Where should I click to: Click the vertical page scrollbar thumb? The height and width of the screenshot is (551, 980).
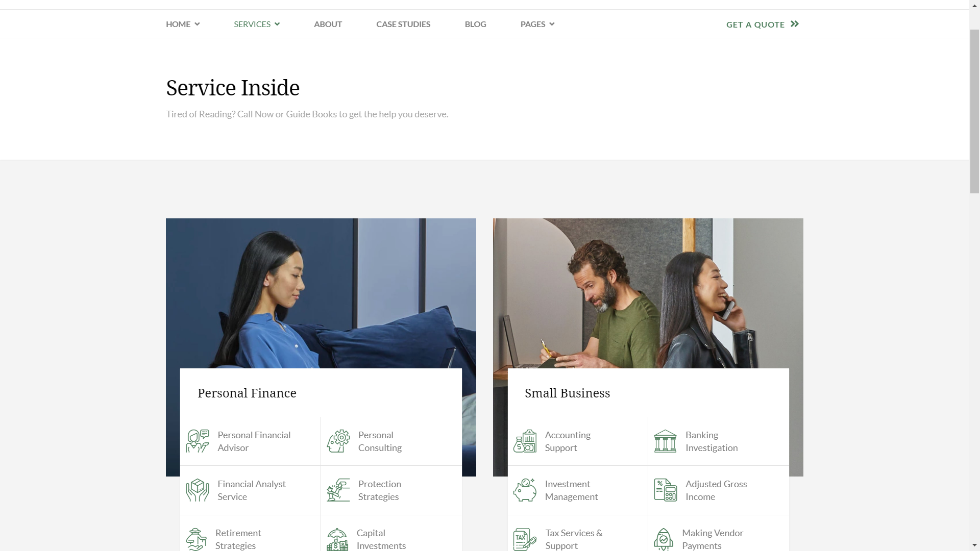974,111
